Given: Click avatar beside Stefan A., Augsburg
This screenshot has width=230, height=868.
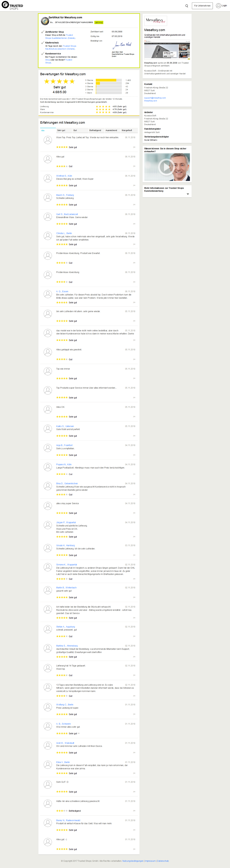Looking at the screenshot, I should click(48, 629).
